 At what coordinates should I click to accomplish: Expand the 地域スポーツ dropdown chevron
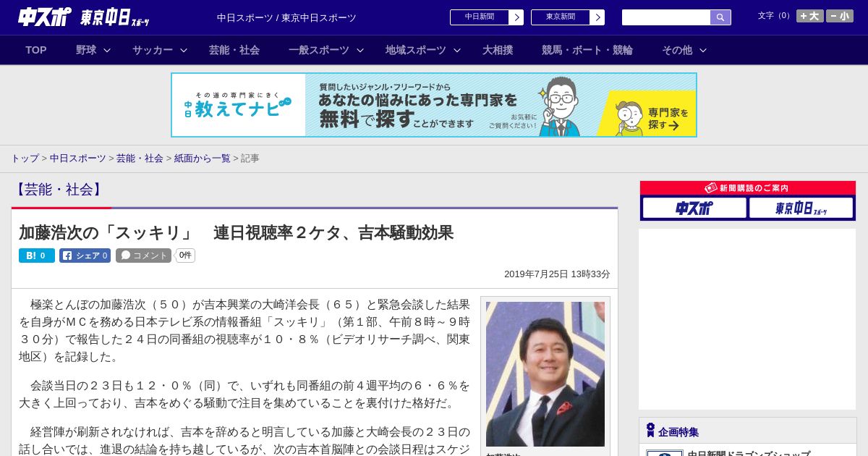coord(457,50)
